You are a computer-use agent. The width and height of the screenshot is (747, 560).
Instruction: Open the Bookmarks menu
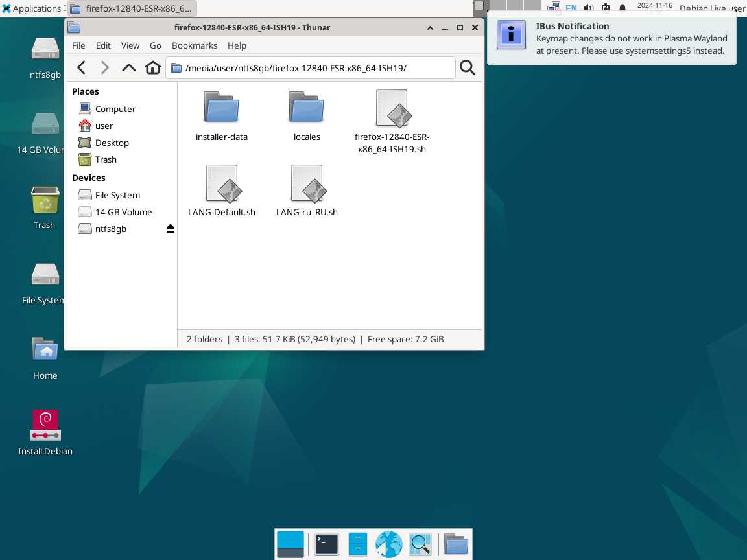195,46
